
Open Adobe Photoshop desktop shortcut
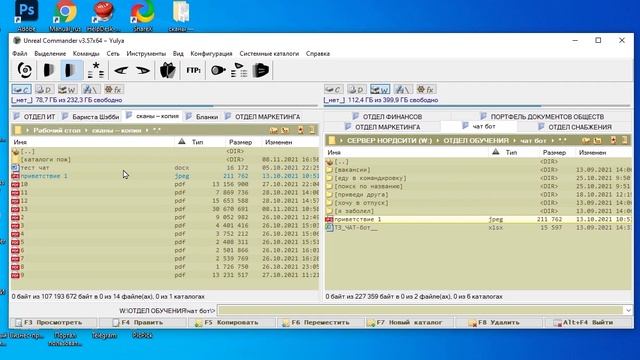[x=26, y=16]
